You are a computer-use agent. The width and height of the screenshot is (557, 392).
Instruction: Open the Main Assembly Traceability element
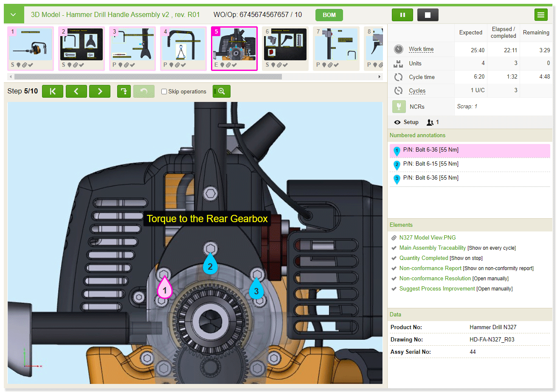(432, 248)
